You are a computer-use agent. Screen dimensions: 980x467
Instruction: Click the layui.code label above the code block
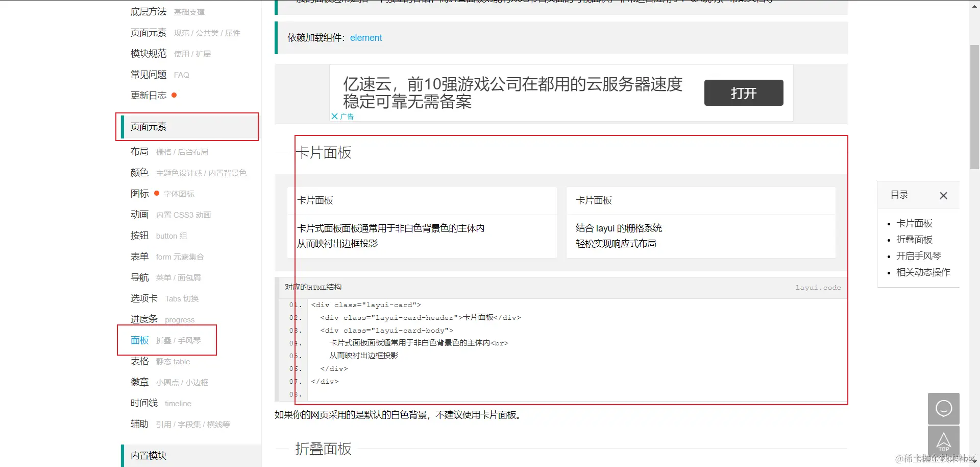coord(818,287)
